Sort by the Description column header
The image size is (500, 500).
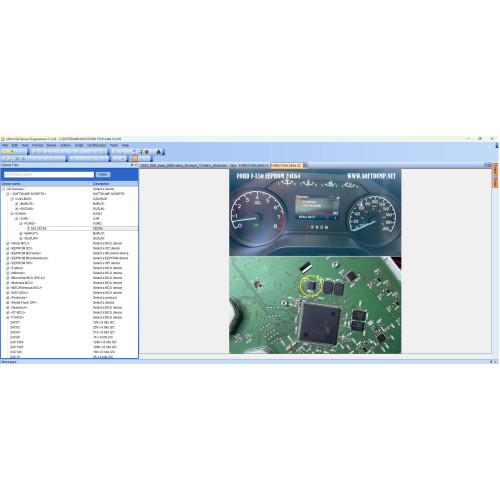click(115, 184)
